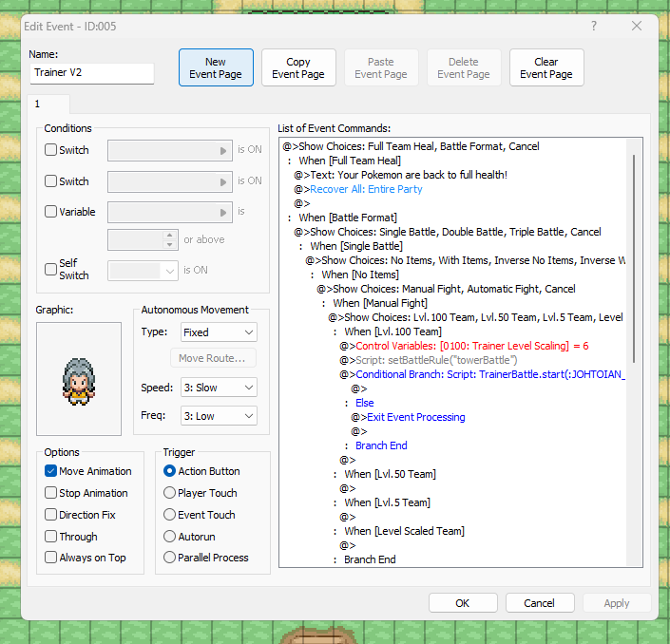Screen dimensions: 670x644
Task: Tick the Variable condition checkbox
Action: pyautogui.click(x=51, y=212)
